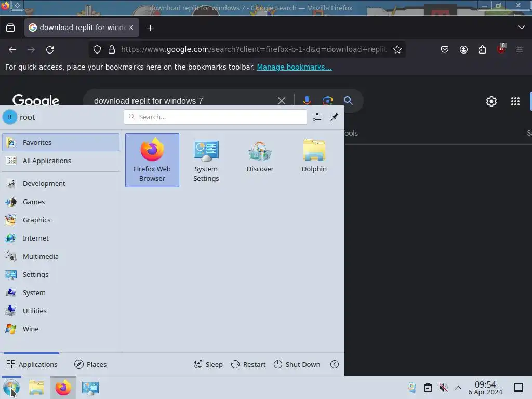Open the Wine category
Viewport: 532px width, 399px height.
pos(61,329)
